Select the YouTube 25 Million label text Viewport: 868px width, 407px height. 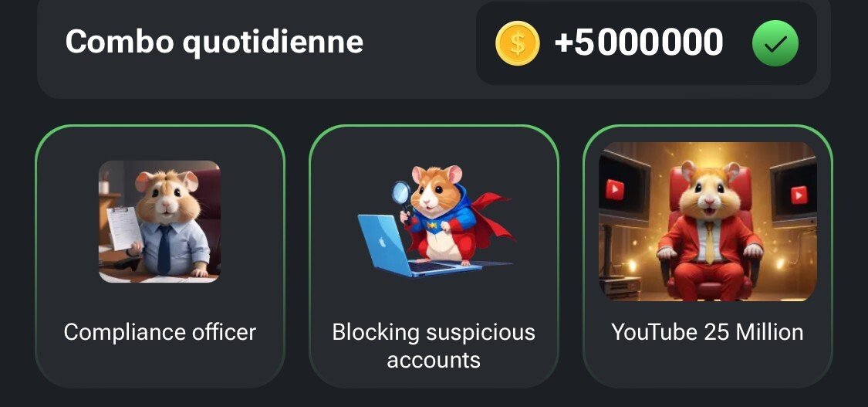click(708, 332)
